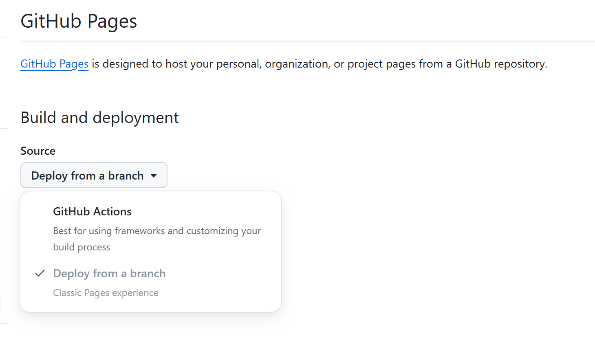Click the 'Best for using frameworks' description

[x=157, y=231]
